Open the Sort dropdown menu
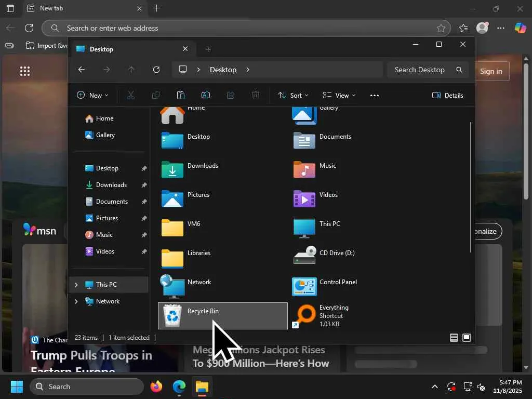Viewport: 532px width, 399px height. [x=293, y=96]
